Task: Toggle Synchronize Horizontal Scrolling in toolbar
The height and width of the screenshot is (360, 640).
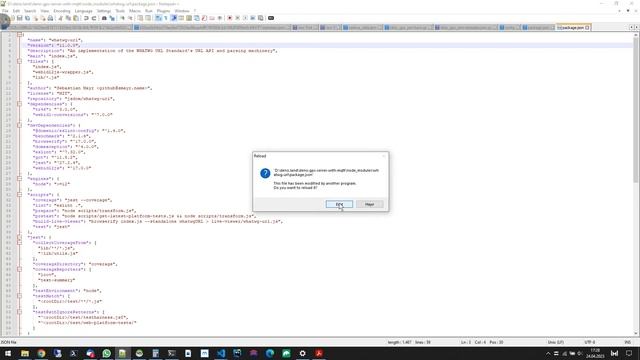Action: pyautogui.click(x=148, y=18)
